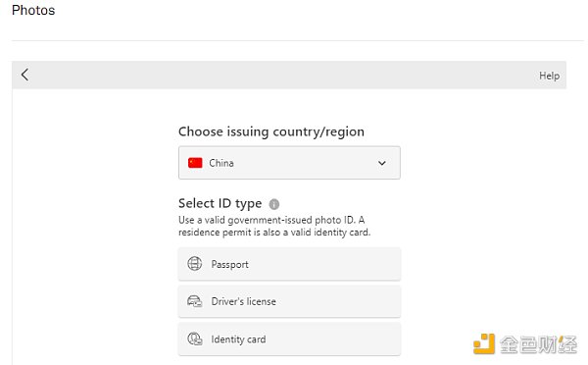Open the China country dropdown
This screenshot has height=365, width=588.
[x=289, y=163]
